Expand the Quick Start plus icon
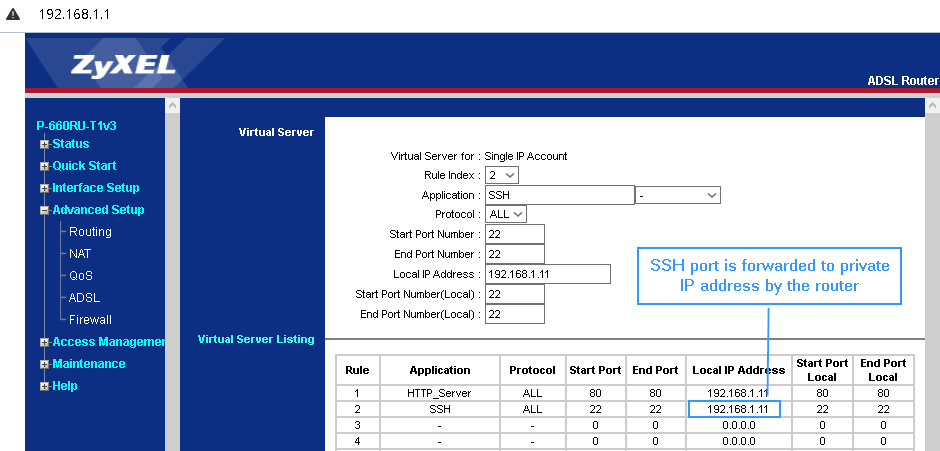 click(45, 166)
